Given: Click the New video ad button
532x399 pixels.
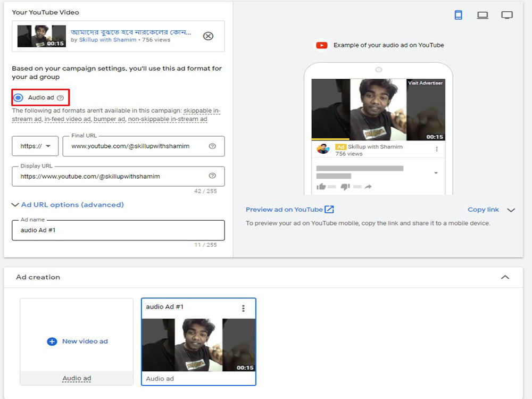Looking at the screenshot, I should (77, 342).
